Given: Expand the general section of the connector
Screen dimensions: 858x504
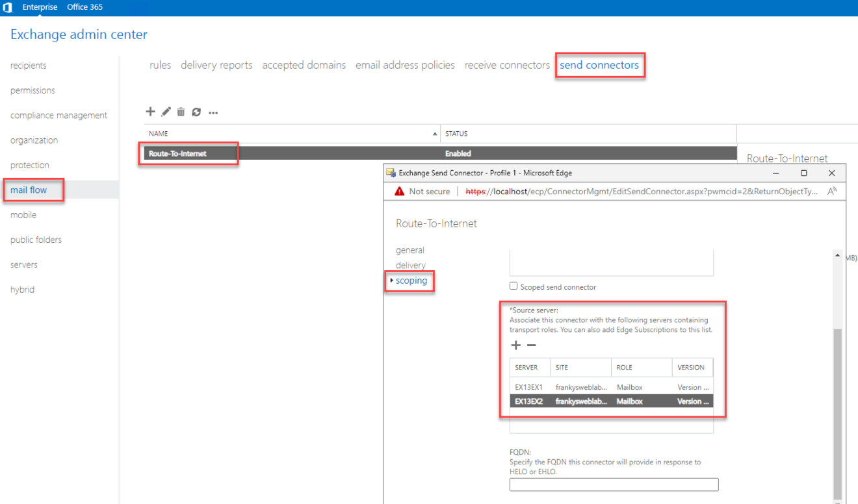Looking at the screenshot, I should [x=409, y=250].
